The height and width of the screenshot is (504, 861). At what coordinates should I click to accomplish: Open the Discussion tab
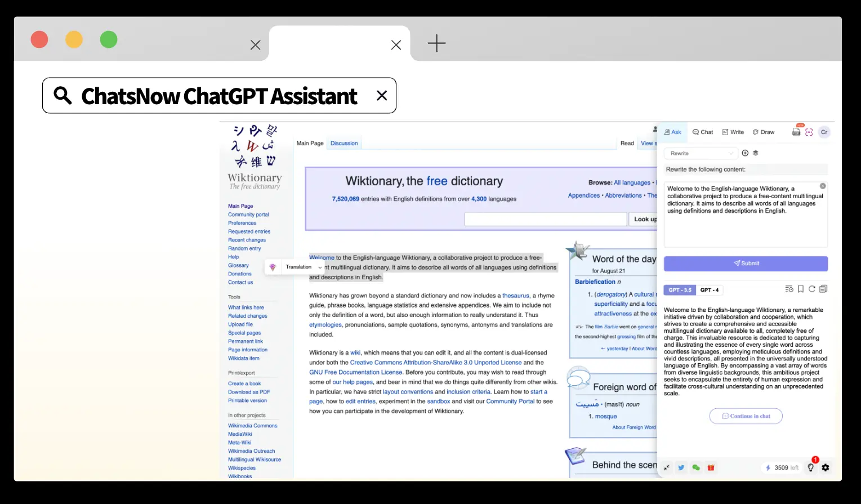point(344,143)
